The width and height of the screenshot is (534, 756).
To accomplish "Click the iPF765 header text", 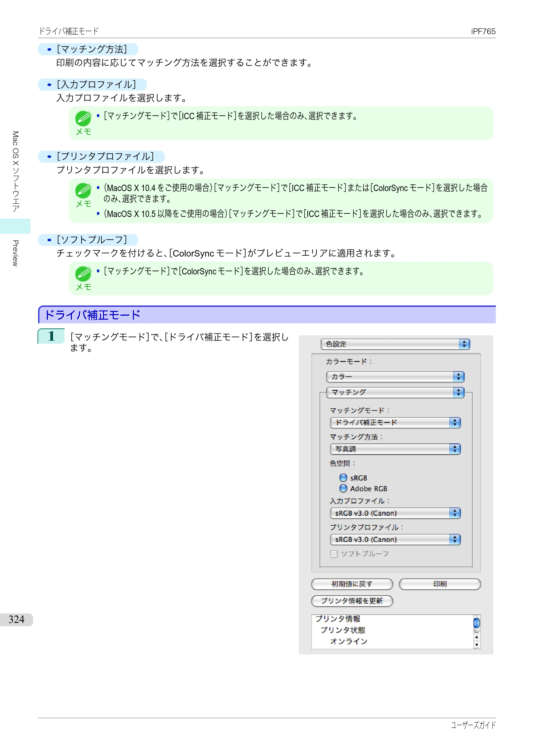I will pyautogui.click(x=483, y=31).
